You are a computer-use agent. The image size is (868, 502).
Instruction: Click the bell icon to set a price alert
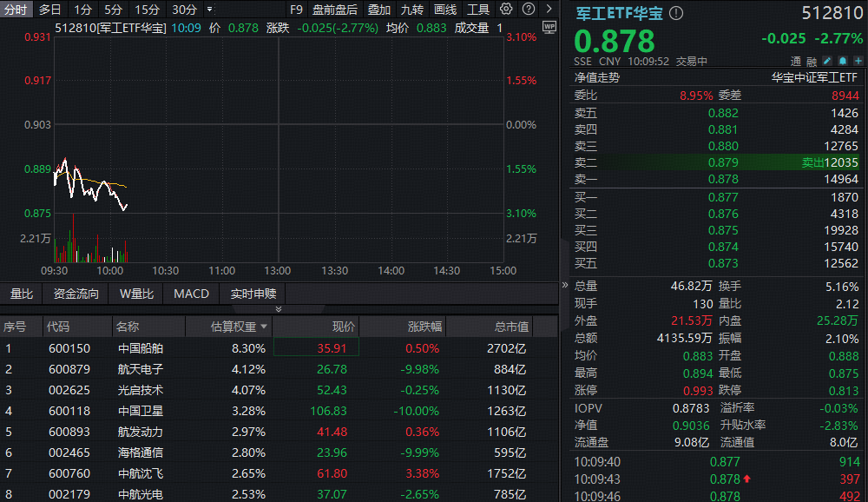(842, 61)
